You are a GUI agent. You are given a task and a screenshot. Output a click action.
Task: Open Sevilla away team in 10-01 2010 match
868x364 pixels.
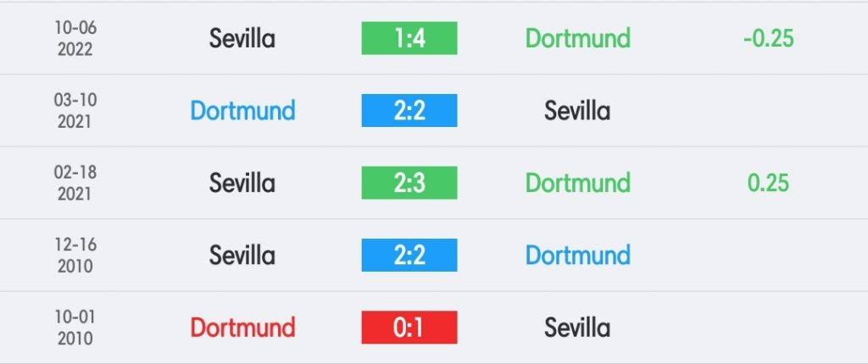[x=577, y=328]
